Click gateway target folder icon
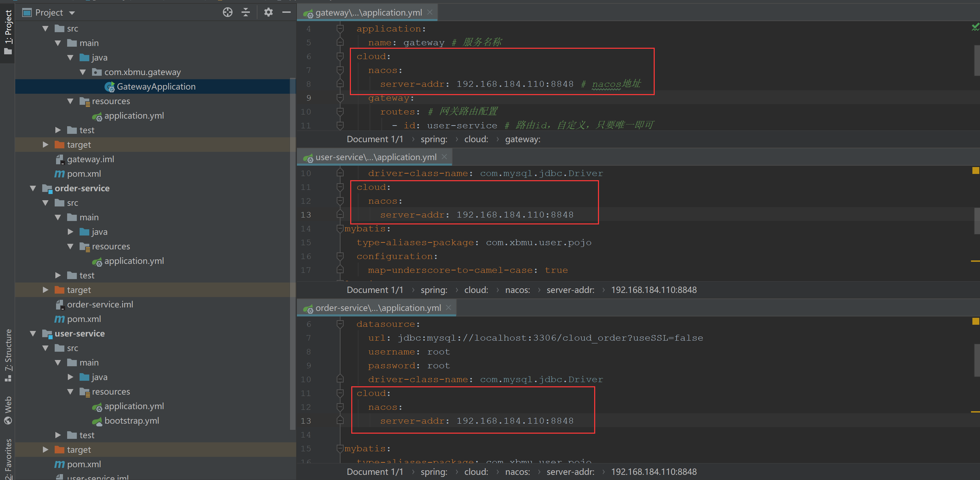This screenshot has width=980, height=480. coord(60,145)
